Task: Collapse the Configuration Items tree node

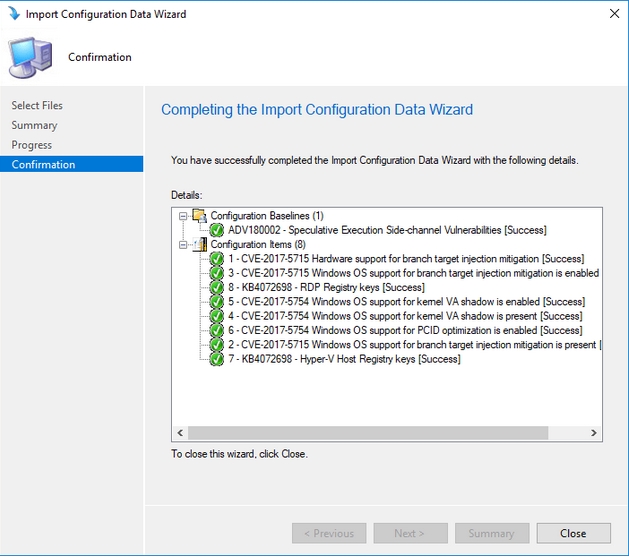Action: pos(183,245)
